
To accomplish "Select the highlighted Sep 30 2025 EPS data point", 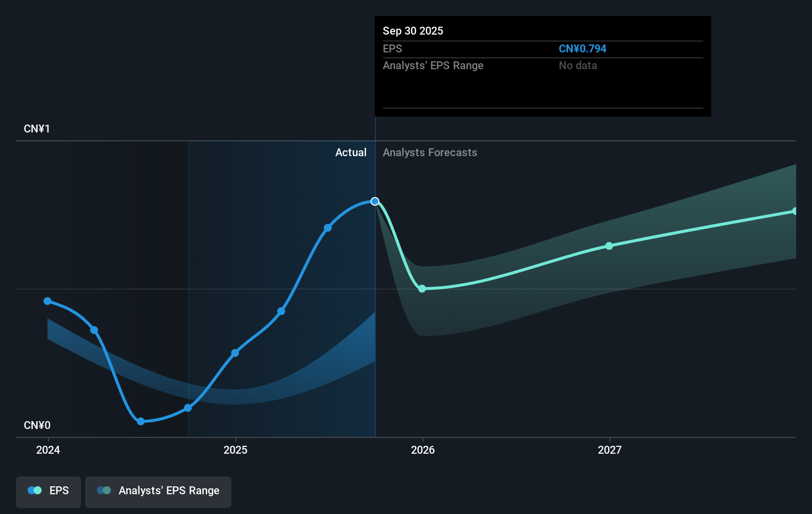I will (375, 201).
